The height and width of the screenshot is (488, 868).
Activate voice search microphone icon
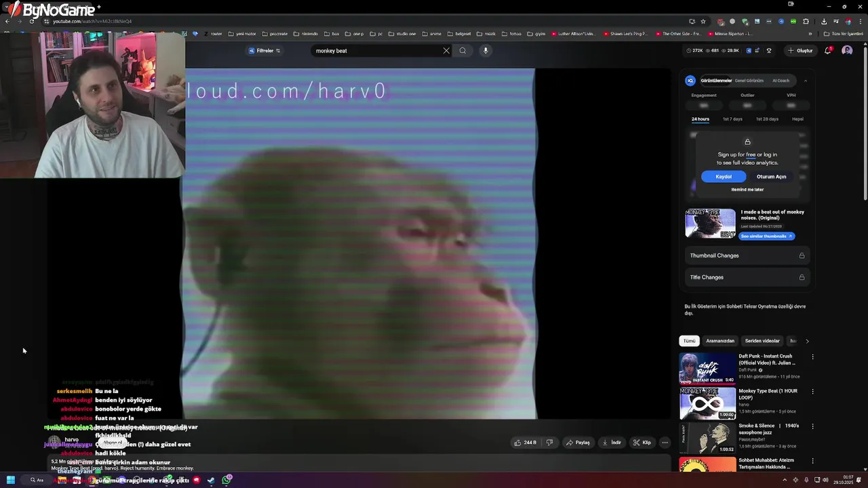[486, 51]
